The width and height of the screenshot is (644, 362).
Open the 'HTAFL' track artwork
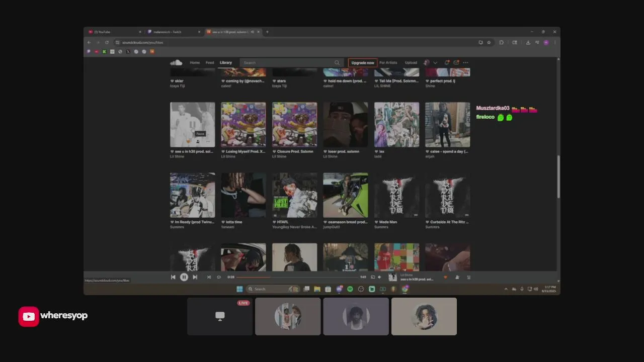(294, 195)
